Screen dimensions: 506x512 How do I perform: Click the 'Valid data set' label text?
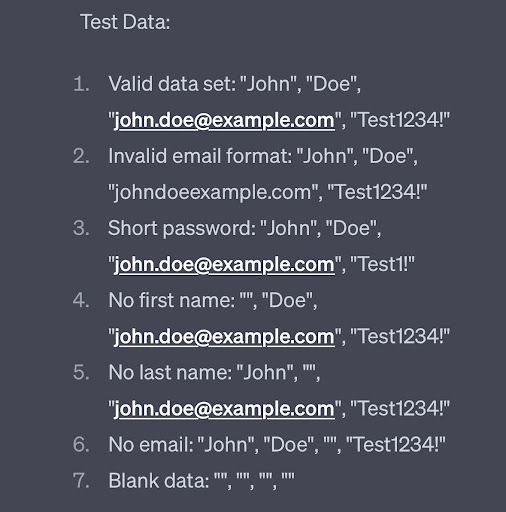(x=172, y=84)
